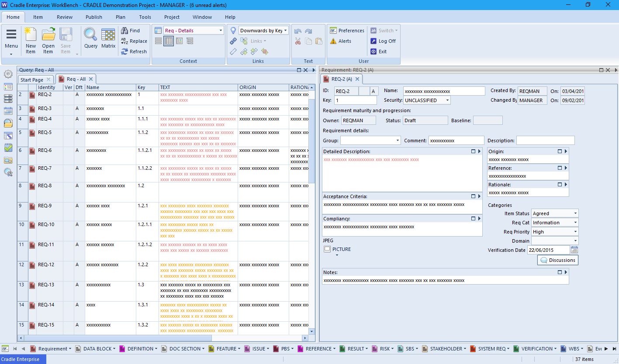Viewport: 619px width, 364px height.
Task: Open the Req Cat dropdown
Action: 575,223
